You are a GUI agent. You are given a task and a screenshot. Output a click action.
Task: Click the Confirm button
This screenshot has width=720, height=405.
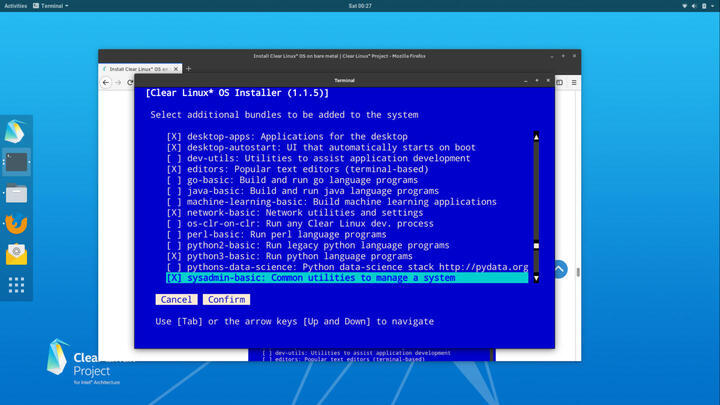(226, 299)
